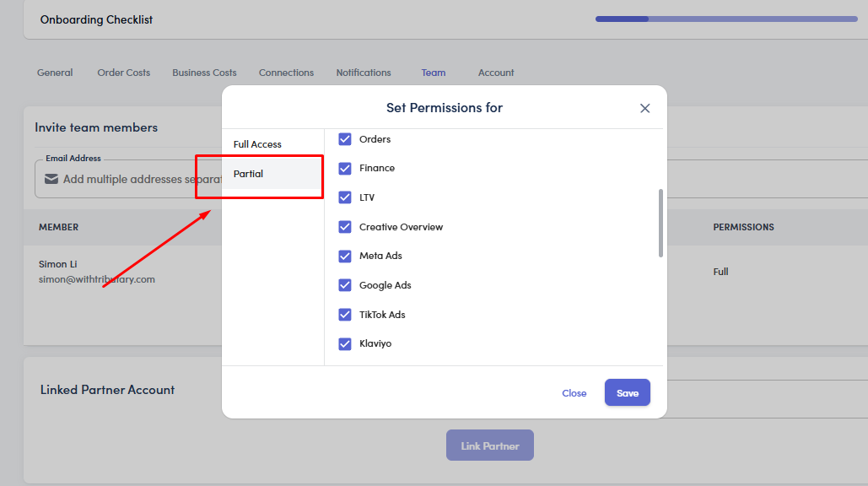The width and height of the screenshot is (868, 486).
Task: Uncheck the Finance permission checkbox
Action: point(345,168)
